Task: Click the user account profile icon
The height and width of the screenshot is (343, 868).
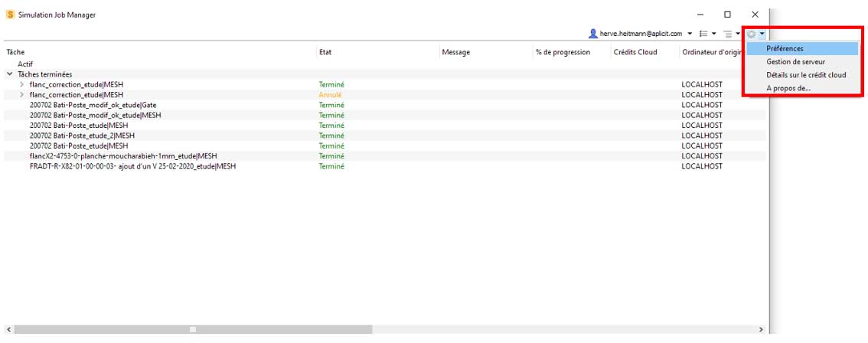Action: point(592,34)
